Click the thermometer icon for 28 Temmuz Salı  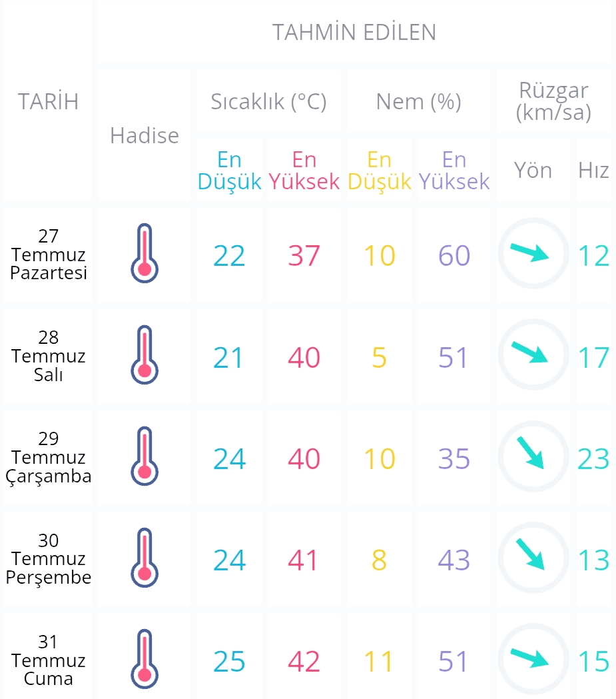[145, 355]
